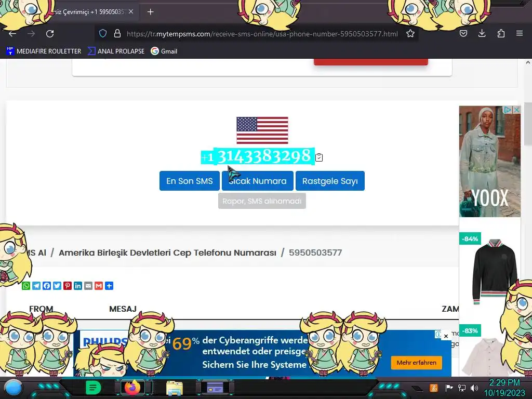The height and width of the screenshot is (399, 532).
Task: Click Mehr erfahren on the banner ad
Action: pos(416,363)
